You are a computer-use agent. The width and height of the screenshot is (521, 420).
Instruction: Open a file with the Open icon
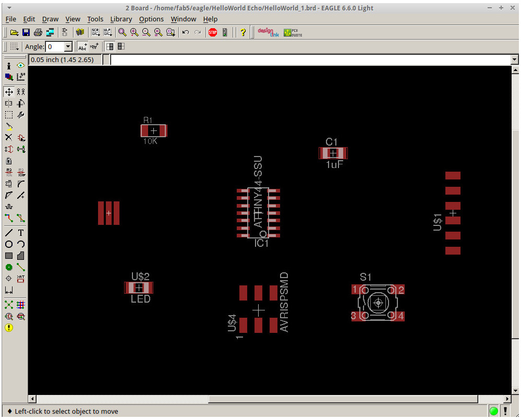(14, 32)
